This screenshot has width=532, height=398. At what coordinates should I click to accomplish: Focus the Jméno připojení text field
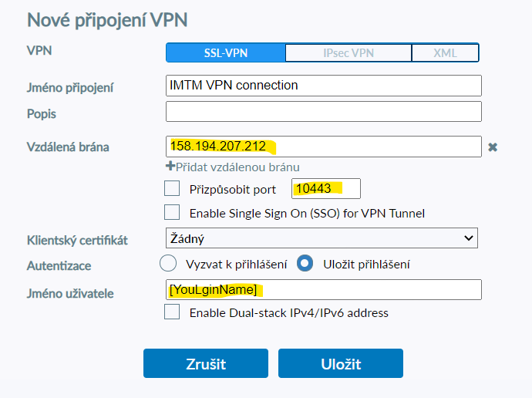click(323, 86)
